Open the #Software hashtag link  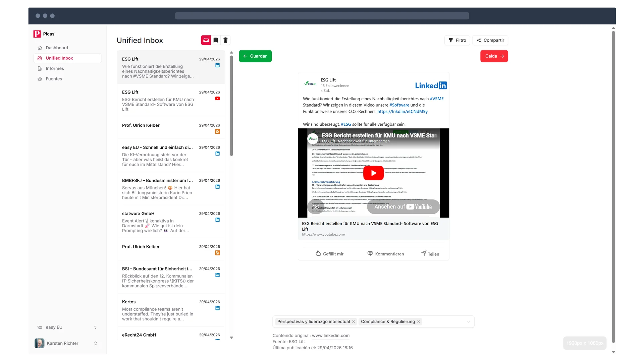[x=399, y=105]
